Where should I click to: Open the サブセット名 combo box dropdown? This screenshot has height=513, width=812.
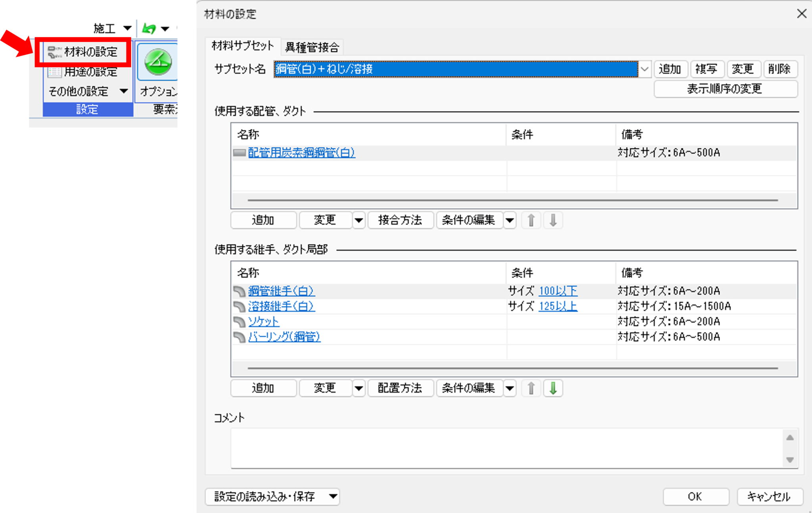(x=645, y=69)
